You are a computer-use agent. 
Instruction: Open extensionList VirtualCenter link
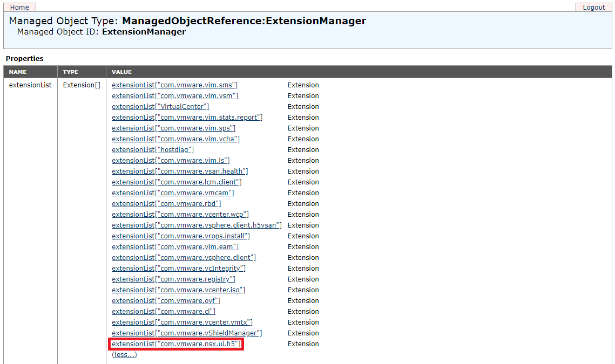160,107
